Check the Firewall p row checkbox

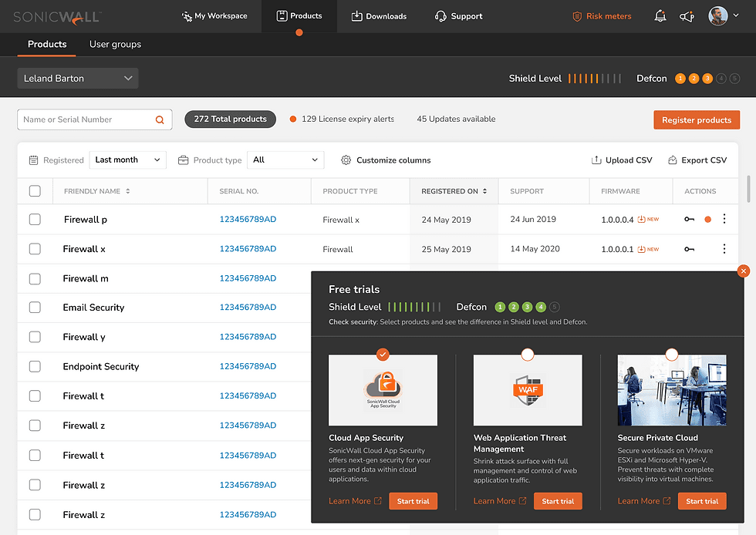point(35,219)
